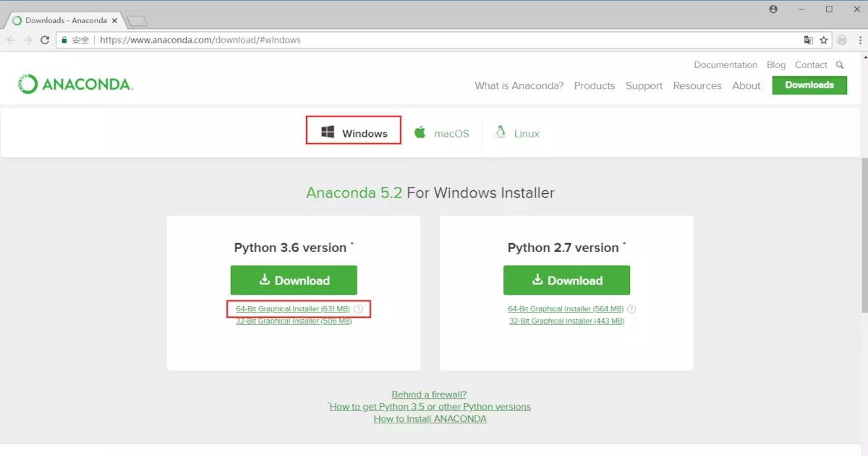
Task: Click 64-Bit Graphical Installer (631 MB)
Action: click(293, 309)
